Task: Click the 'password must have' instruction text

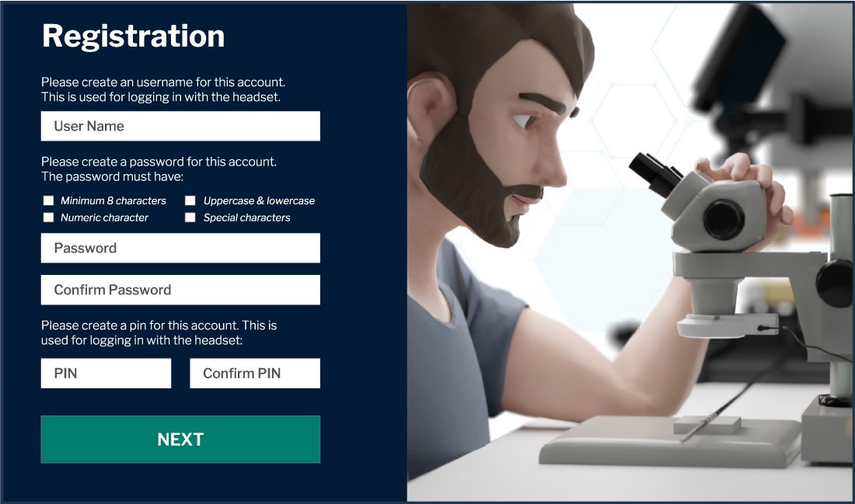Action: (159, 169)
